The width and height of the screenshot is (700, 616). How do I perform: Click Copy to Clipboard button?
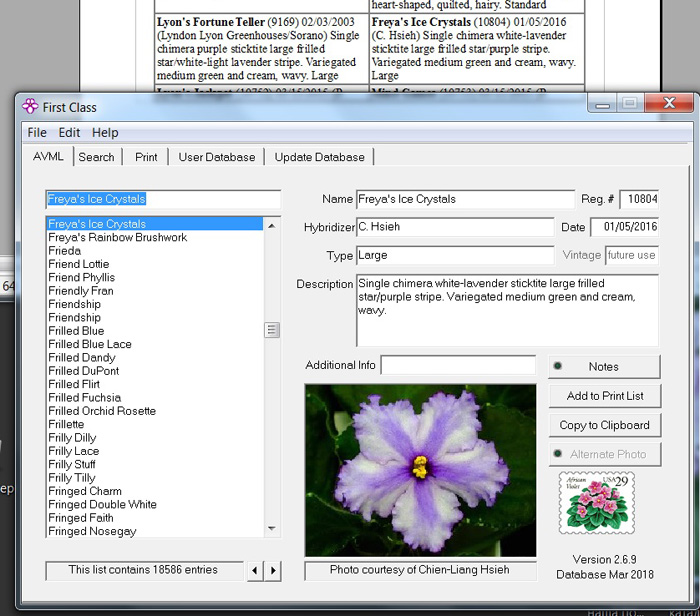604,425
